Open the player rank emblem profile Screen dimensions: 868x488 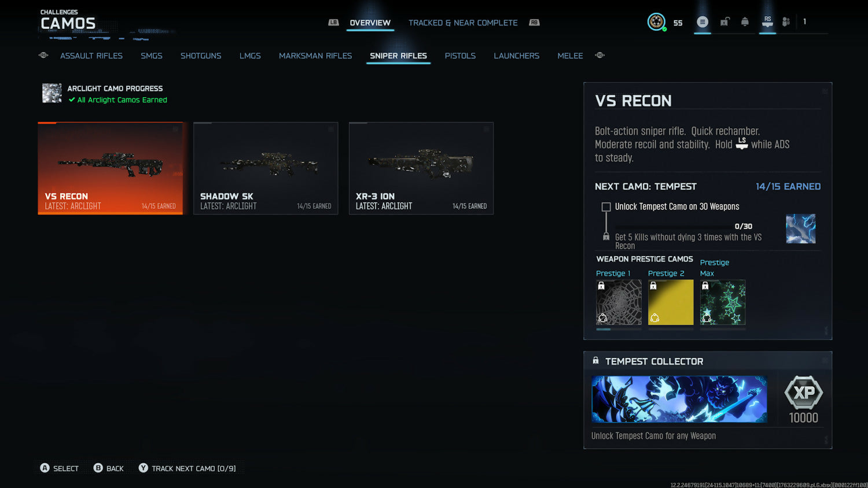point(656,22)
